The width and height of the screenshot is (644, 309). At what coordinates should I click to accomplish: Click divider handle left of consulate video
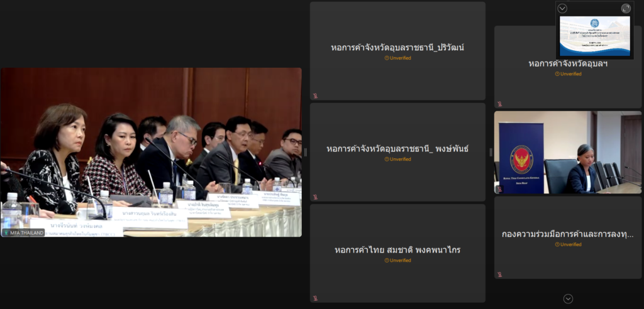[x=491, y=152]
